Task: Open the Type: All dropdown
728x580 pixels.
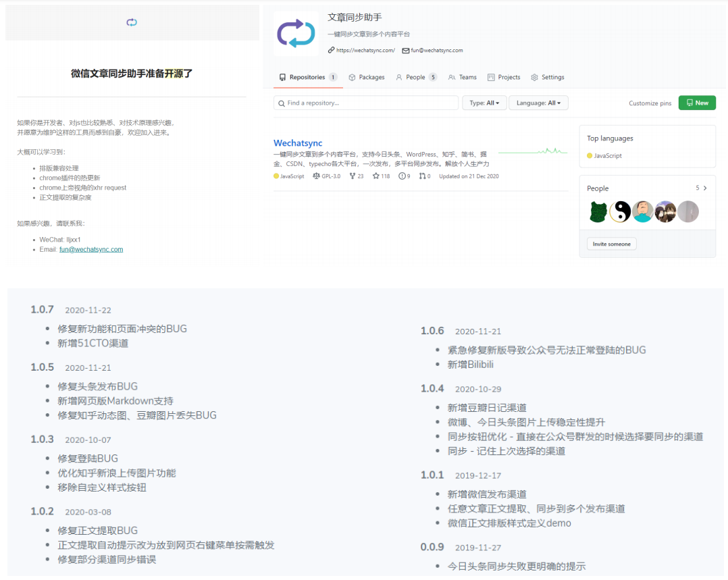Action: tap(484, 103)
